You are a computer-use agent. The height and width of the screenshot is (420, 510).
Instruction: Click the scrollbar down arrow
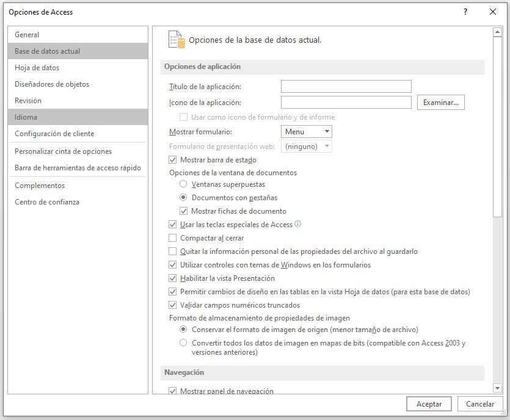[497, 388]
